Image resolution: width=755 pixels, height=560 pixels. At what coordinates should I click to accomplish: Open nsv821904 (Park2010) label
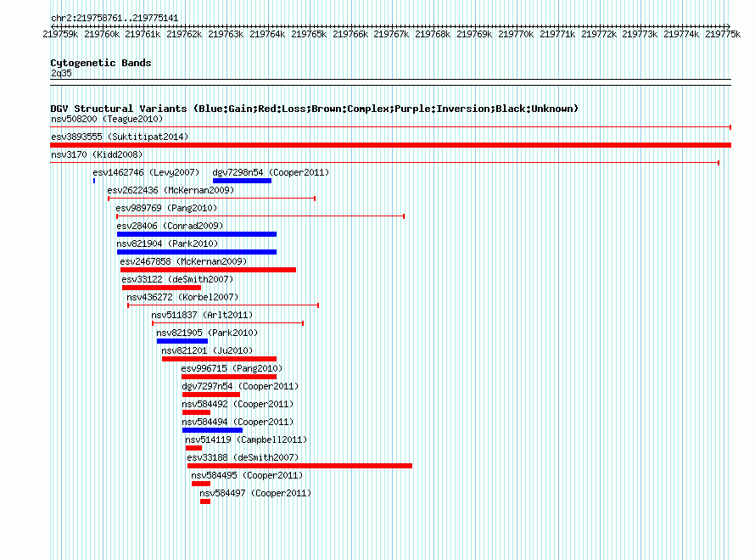167,244
